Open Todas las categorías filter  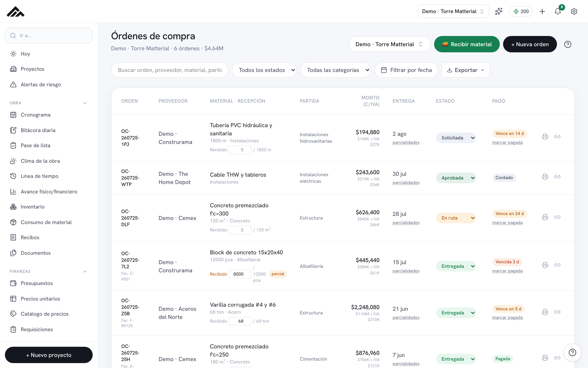pyautogui.click(x=336, y=70)
